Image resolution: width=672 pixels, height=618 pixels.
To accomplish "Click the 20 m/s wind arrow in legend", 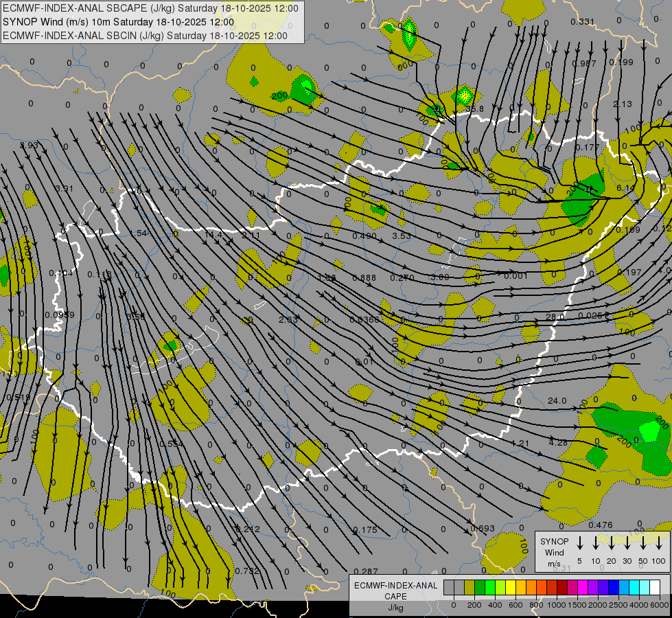I will tap(611, 543).
